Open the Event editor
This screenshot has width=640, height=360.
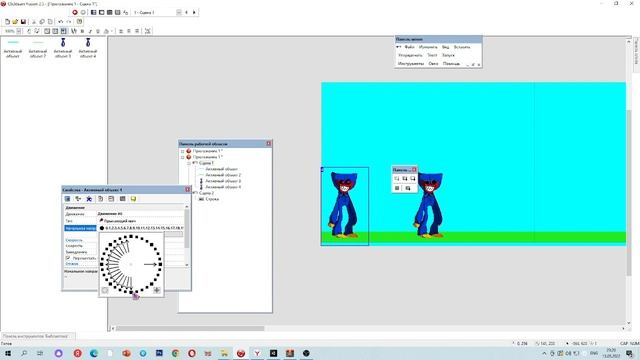pyautogui.click(x=109, y=12)
